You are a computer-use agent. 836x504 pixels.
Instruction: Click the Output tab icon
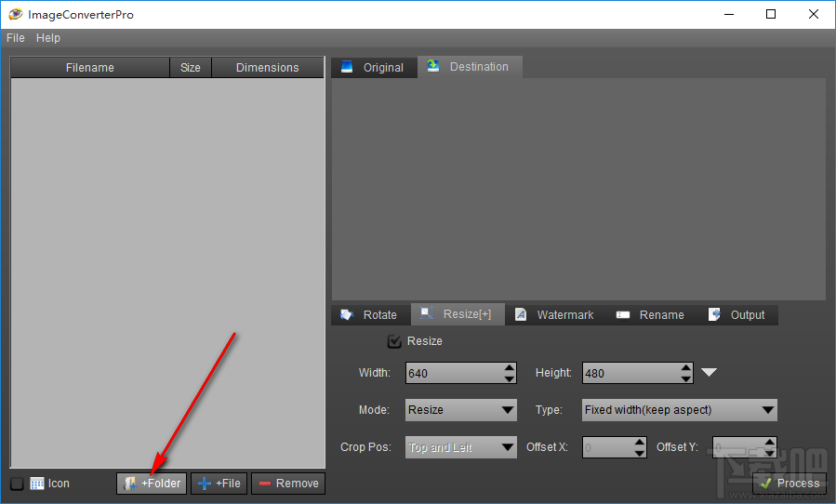coord(714,314)
